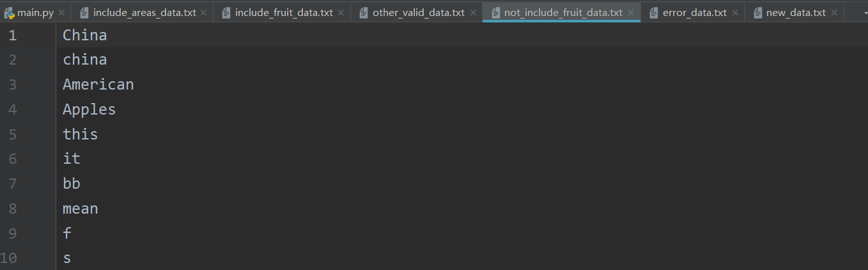
Task: Click line number 1 in the gutter
Action: click(x=13, y=35)
